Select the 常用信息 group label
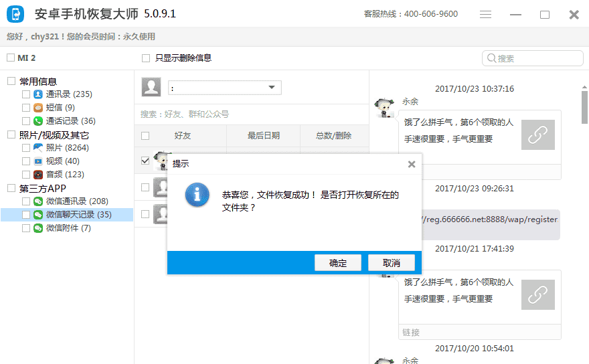Viewport: 589px width, 364px height. tap(38, 82)
